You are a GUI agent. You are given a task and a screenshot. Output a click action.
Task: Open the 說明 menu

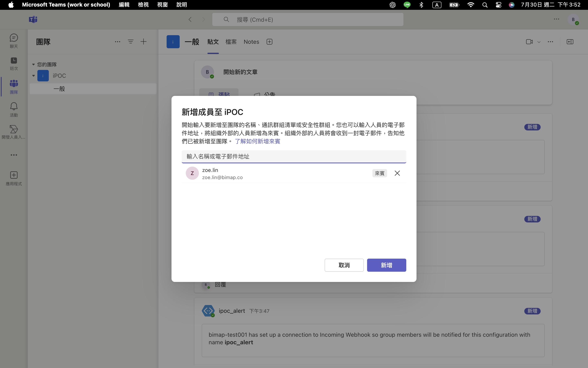(x=182, y=5)
